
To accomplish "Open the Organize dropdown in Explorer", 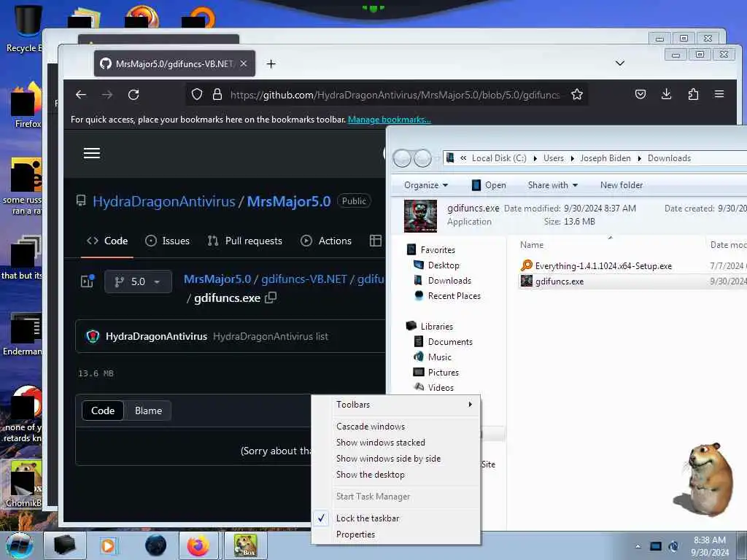I will click(426, 185).
